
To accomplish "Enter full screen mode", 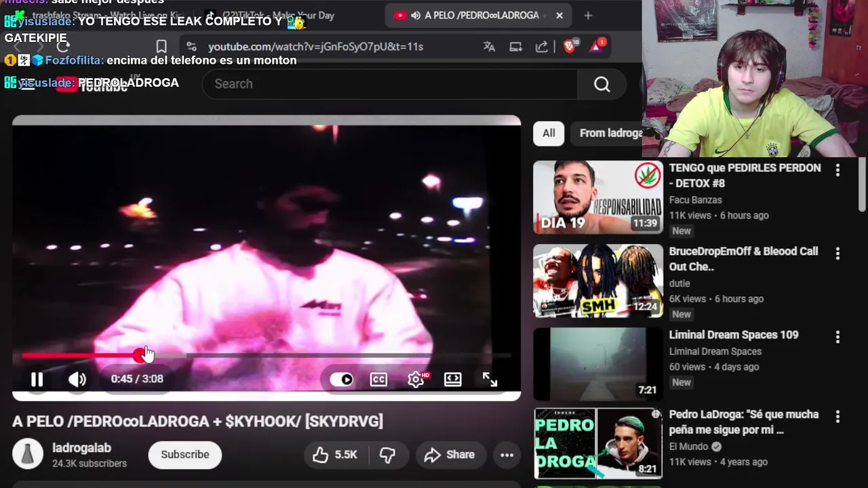I will tap(490, 380).
